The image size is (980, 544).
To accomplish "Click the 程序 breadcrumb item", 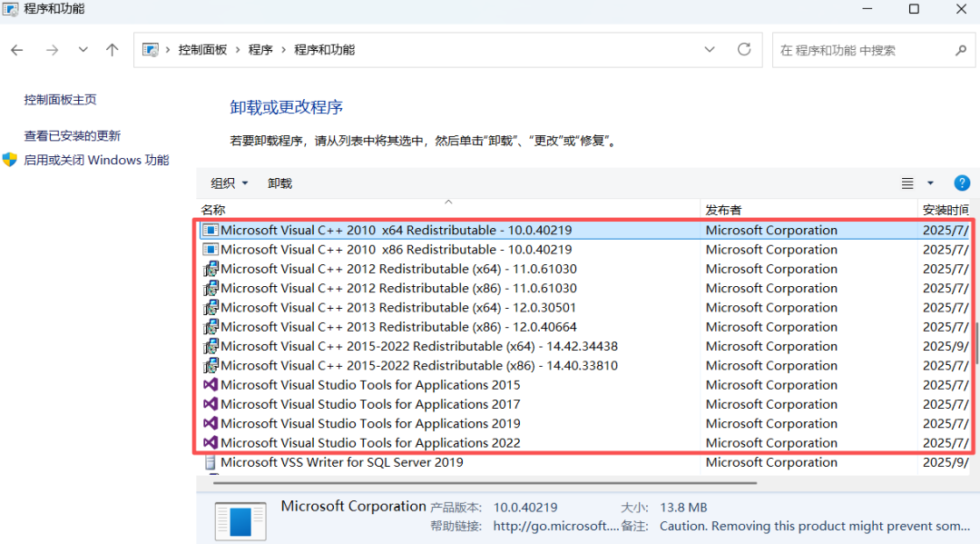I will tap(260, 50).
